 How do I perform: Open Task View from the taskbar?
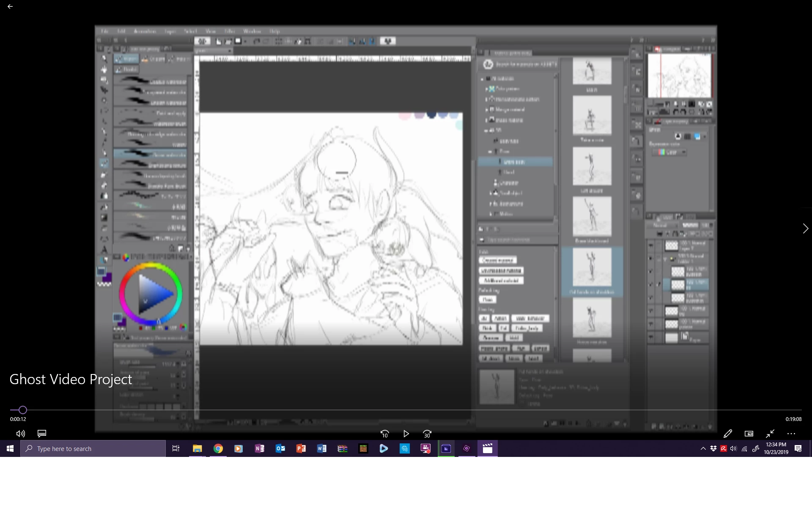click(x=176, y=448)
